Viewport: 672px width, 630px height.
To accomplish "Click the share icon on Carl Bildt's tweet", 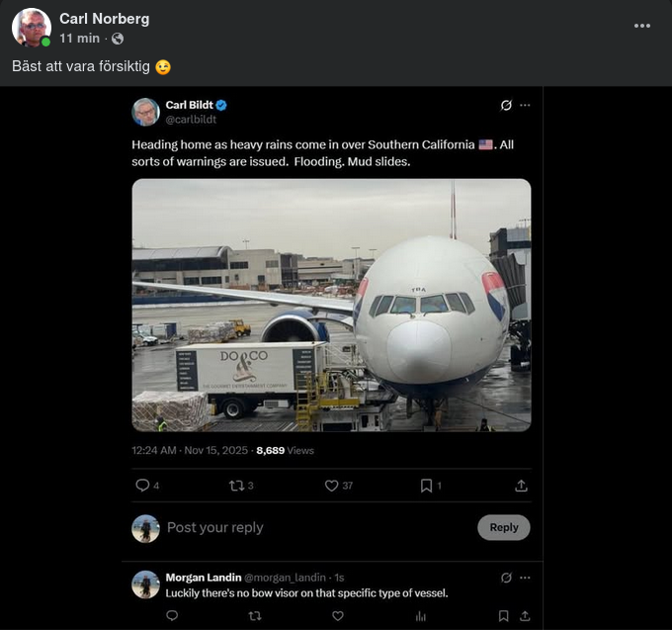I will point(521,486).
